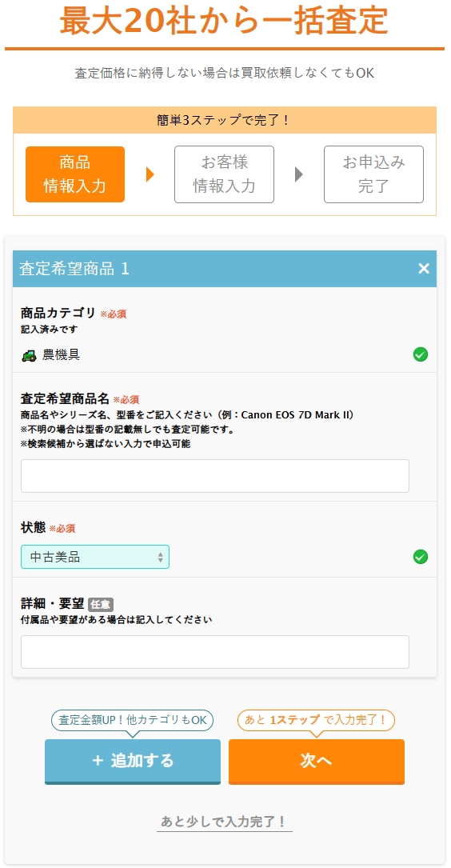Click the orange 次へ button
Viewport: 451px width, 868px height.
tap(317, 761)
